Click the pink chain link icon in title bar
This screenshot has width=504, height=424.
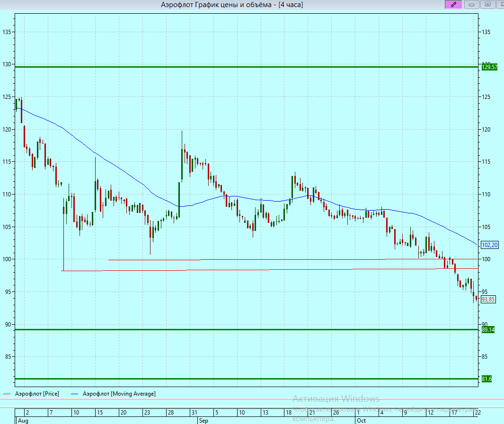tap(453, 5)
